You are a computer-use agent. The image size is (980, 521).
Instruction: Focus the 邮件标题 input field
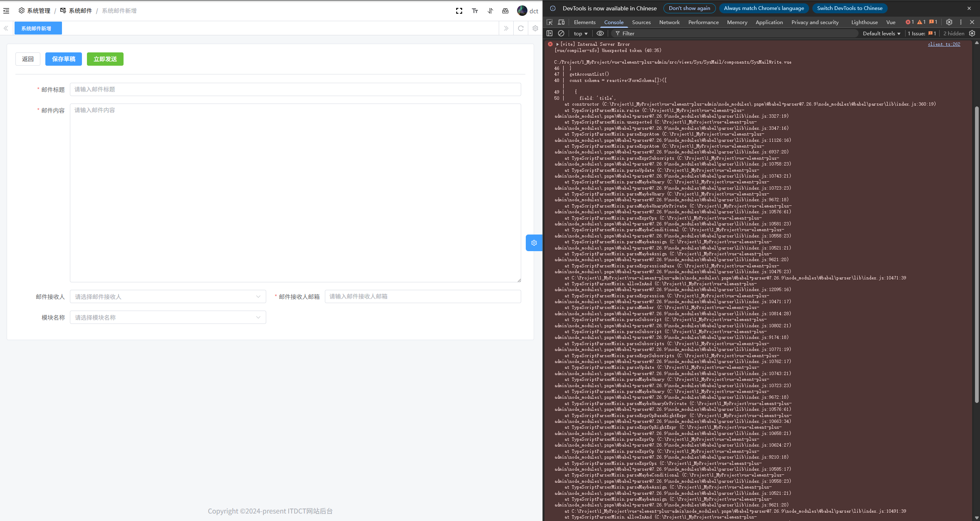click(x=295, y=89)
